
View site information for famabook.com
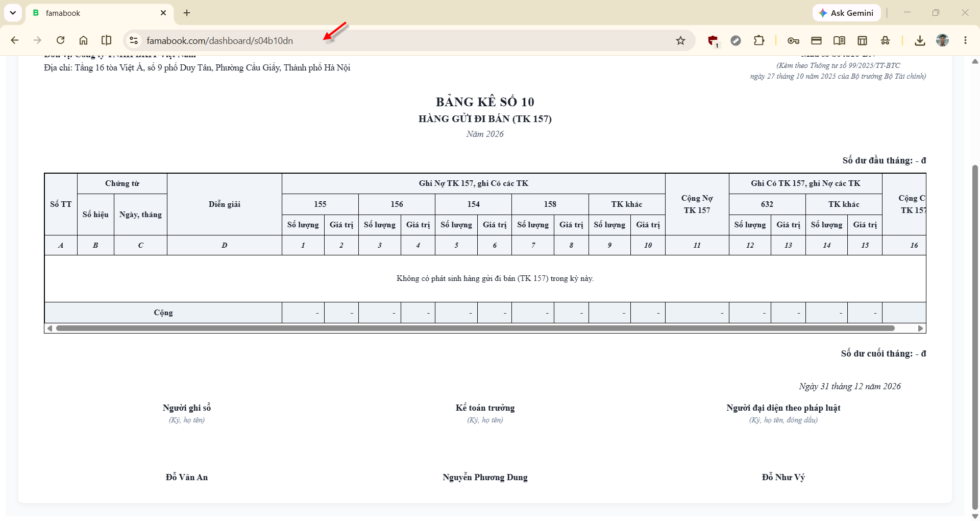[x=134, y=40]
